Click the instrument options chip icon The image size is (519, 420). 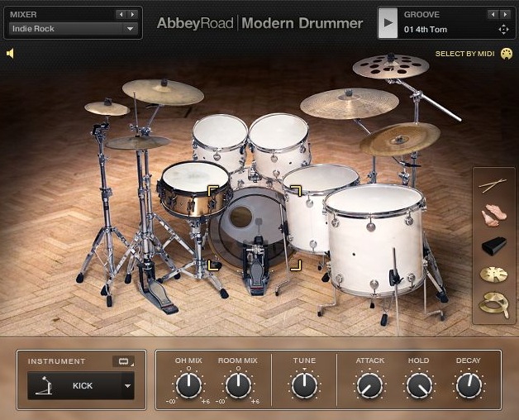[123, 361]
